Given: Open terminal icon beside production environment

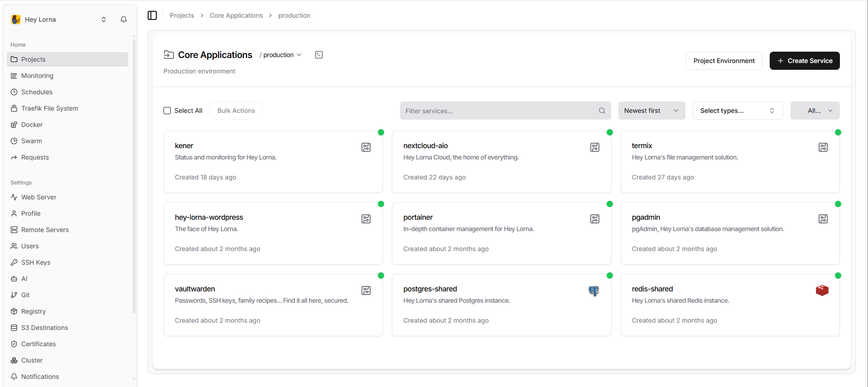Looking at the screenshot, I should click(x=319, y=55).
